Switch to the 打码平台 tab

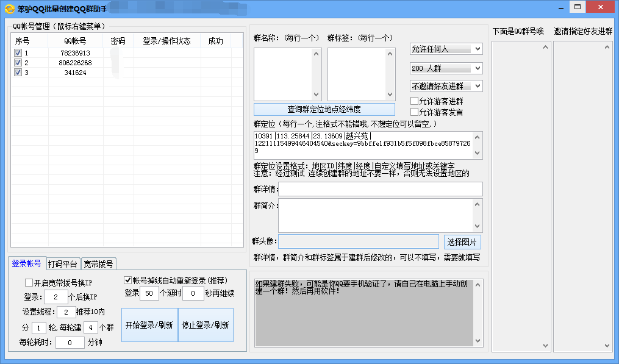click(63, 264)
